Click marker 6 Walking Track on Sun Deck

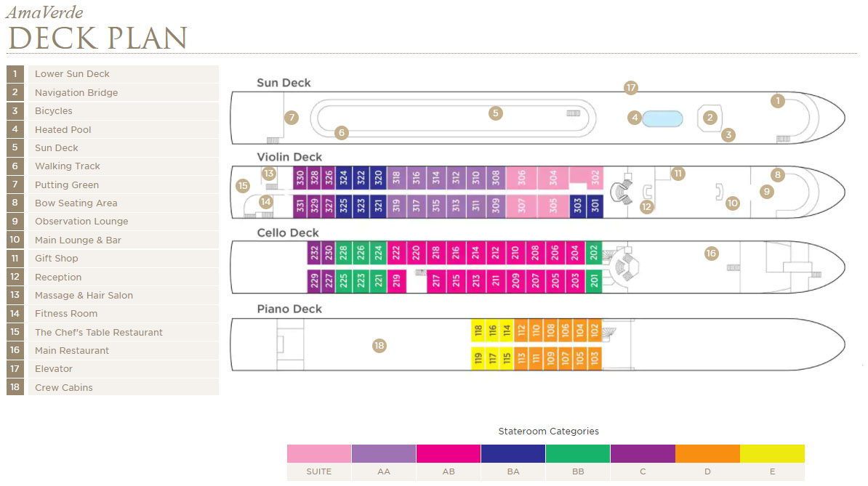click(342, 133)
